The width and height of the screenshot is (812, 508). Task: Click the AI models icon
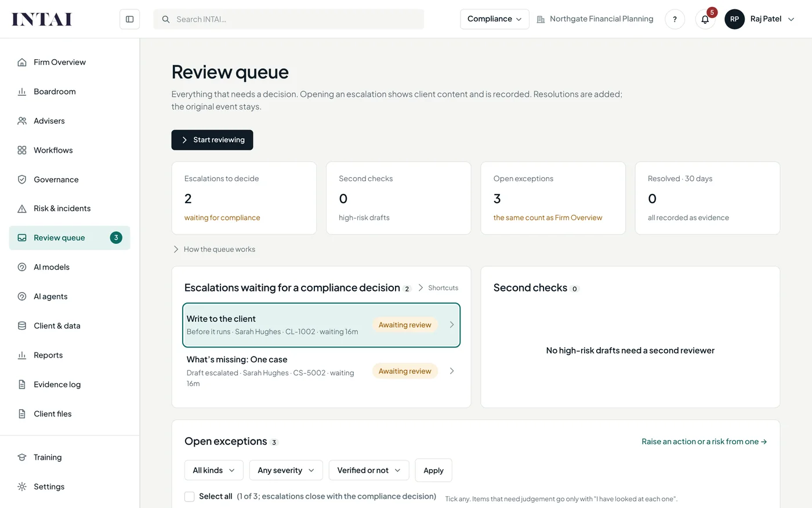click(x=22, y=267)
